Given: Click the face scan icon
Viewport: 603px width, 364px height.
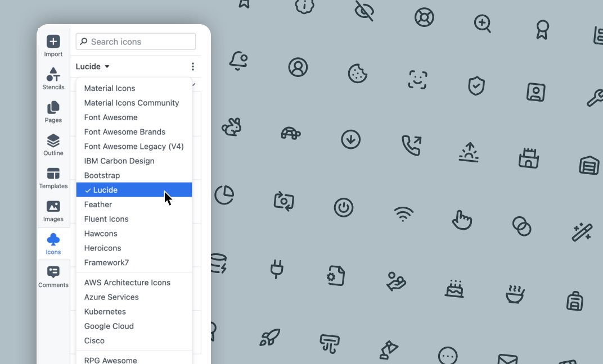Looking at the screenshot, I should (417, 79).
